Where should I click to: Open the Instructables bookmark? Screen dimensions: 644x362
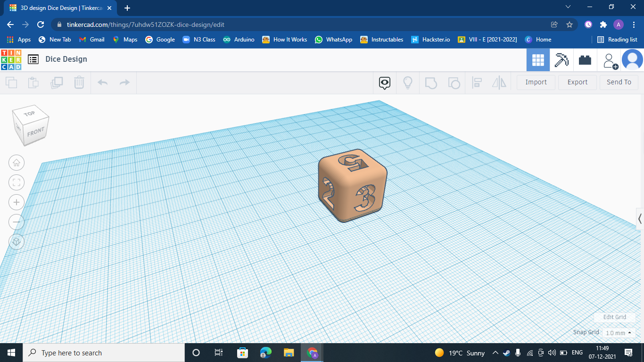coord(382,40)
